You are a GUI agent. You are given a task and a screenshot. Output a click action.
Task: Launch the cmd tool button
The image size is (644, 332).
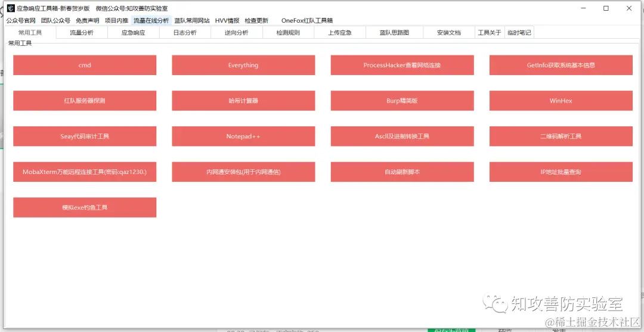pyautogui.click(x=85, y=65)
